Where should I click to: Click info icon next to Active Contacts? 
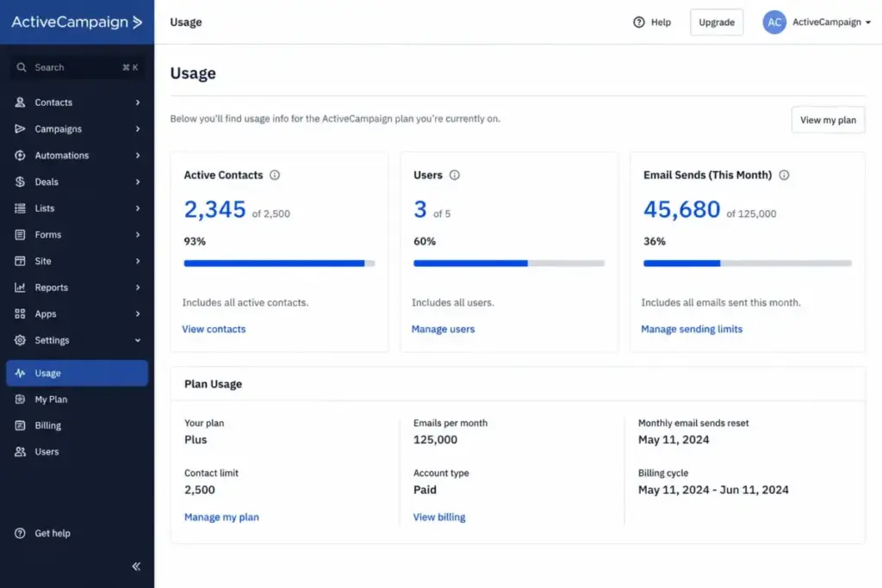(275, 175)
